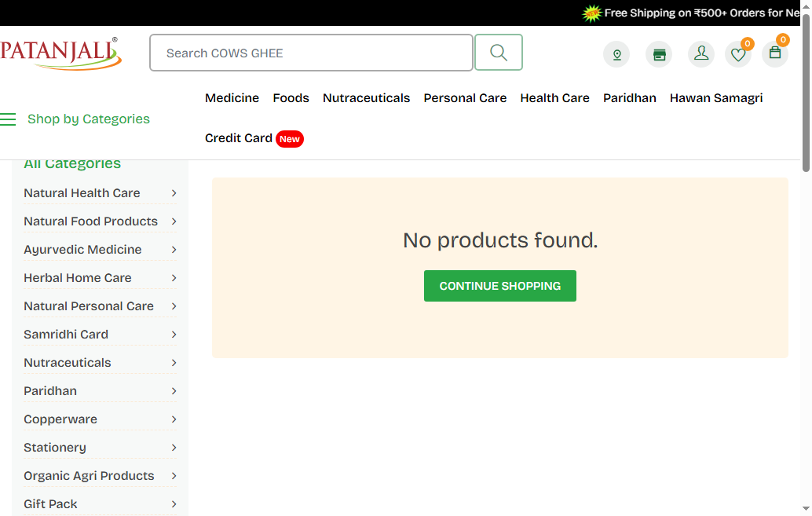Expand Gift Pack chevron
Image resolution: width=812 pixels, height=516 pixels.
(x=174, y=504)
